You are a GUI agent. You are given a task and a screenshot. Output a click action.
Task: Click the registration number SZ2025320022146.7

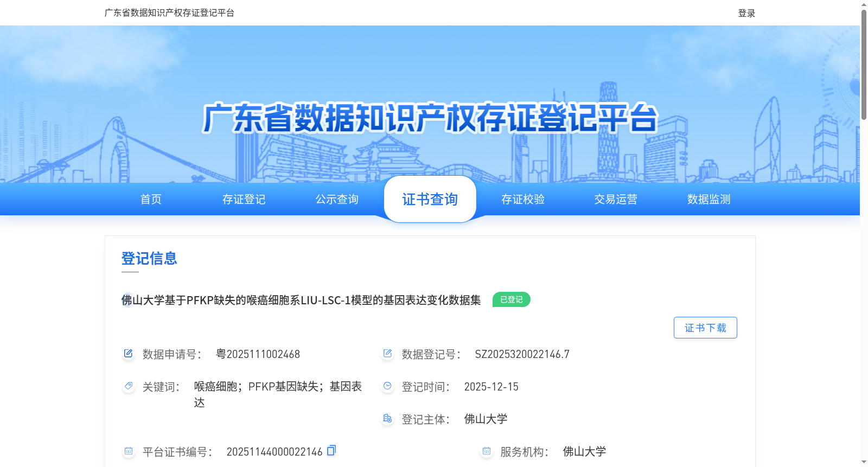pos(522,354)
